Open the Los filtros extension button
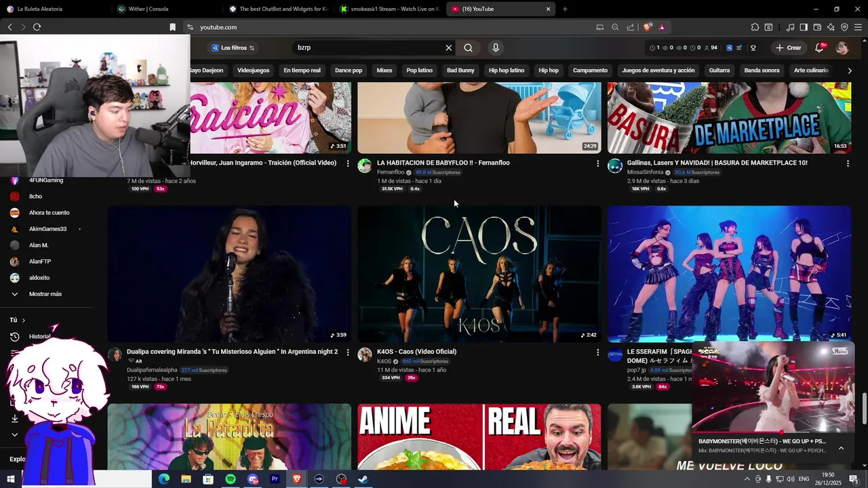 pos(233,47)
